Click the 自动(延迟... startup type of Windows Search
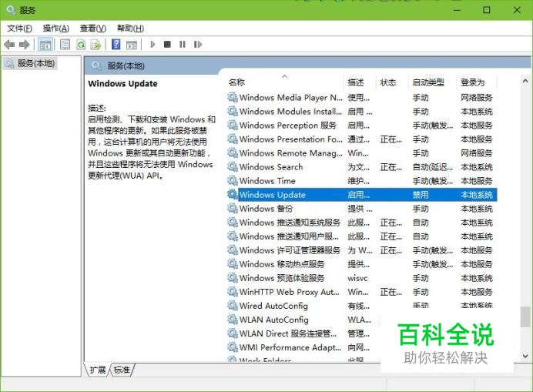Image resolution: width=533 pixels, height=392 pixels. 433,167
